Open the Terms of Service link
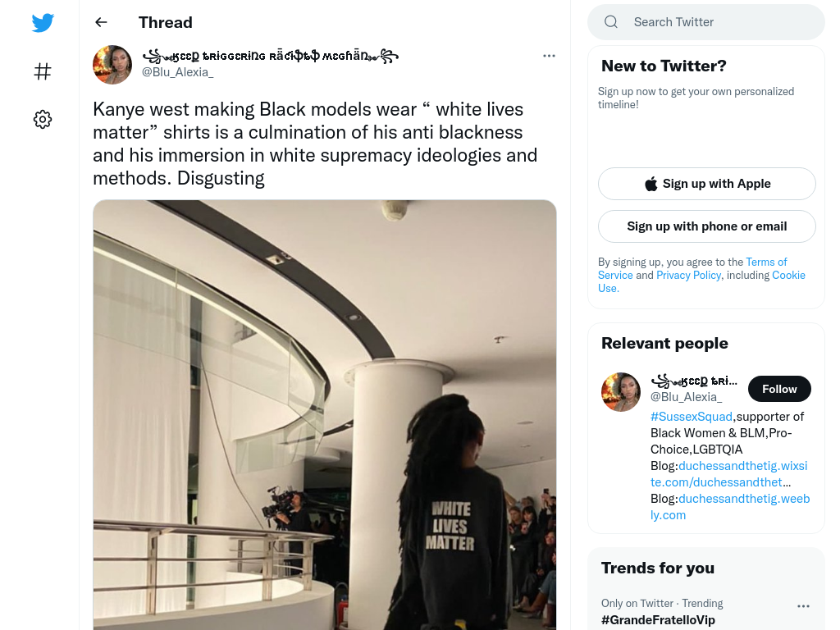Screen dimensions: 840x630 (x=692, y=268)
